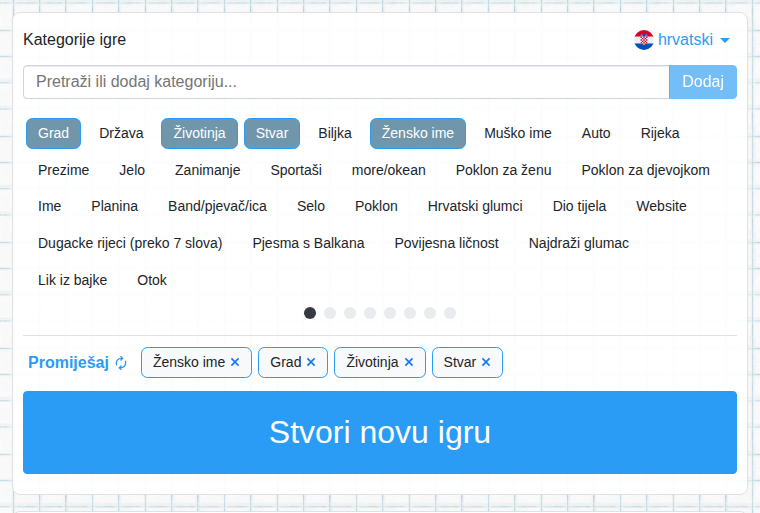Viewport: 760px width, 513px height.
Task: Select the Band/pjevač/ica category
Action: (217, 206)
